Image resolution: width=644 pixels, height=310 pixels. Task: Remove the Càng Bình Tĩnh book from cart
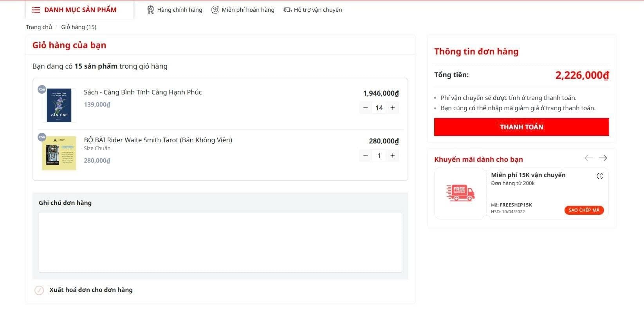(41, 89)
